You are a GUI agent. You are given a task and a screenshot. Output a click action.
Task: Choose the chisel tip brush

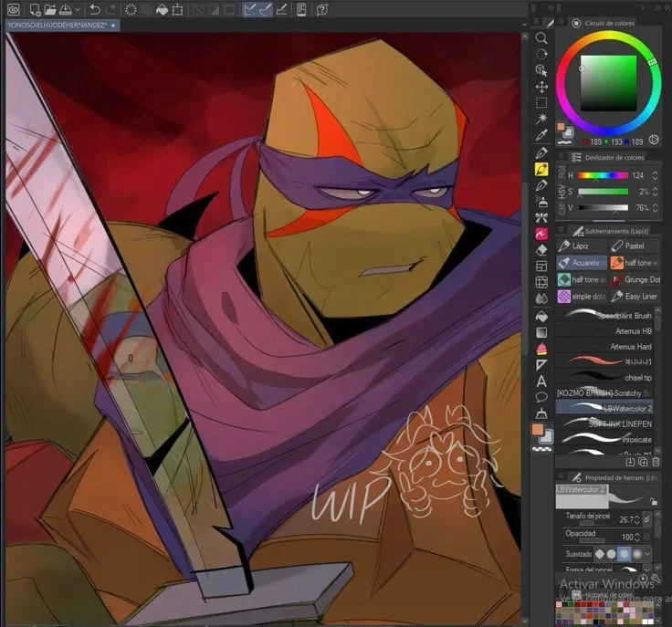pyautogui.click(x=604, y=377)
